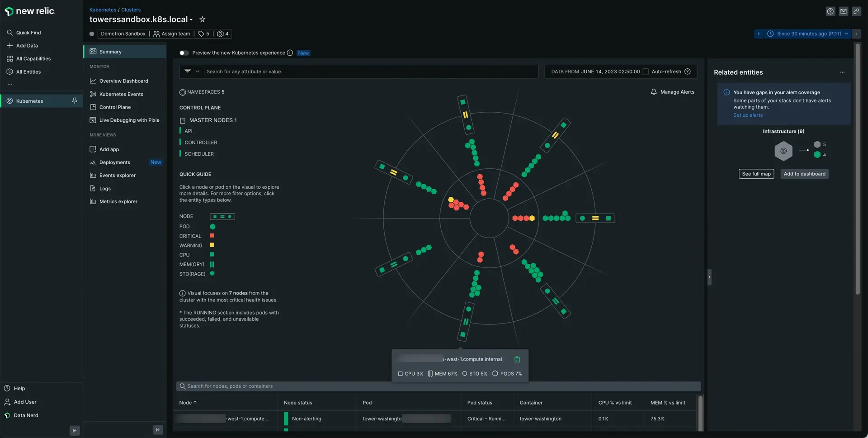
Task: Click the New Relic logo
Action: [x=30, y=11]
